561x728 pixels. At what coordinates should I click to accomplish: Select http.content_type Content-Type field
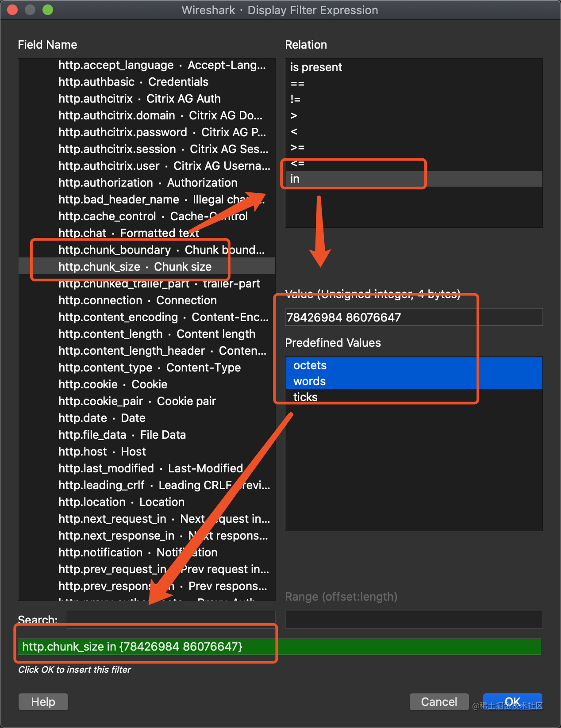(146, 368)
